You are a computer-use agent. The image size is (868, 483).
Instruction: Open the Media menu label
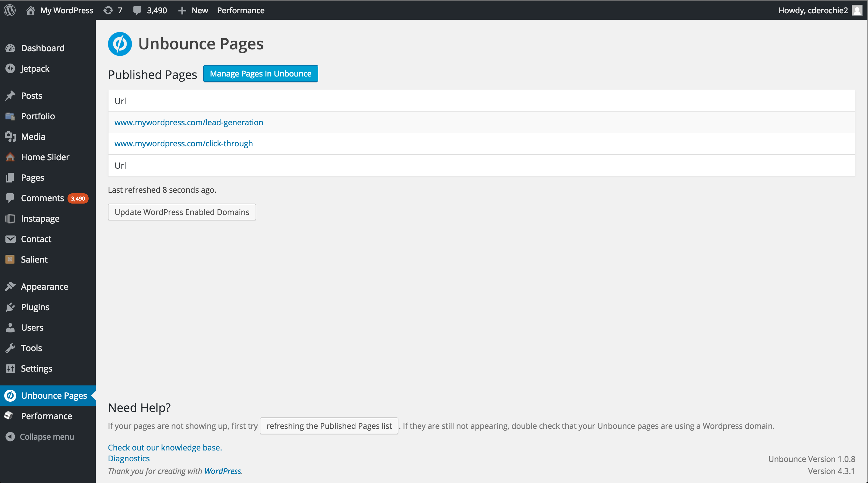pos(33,137)
